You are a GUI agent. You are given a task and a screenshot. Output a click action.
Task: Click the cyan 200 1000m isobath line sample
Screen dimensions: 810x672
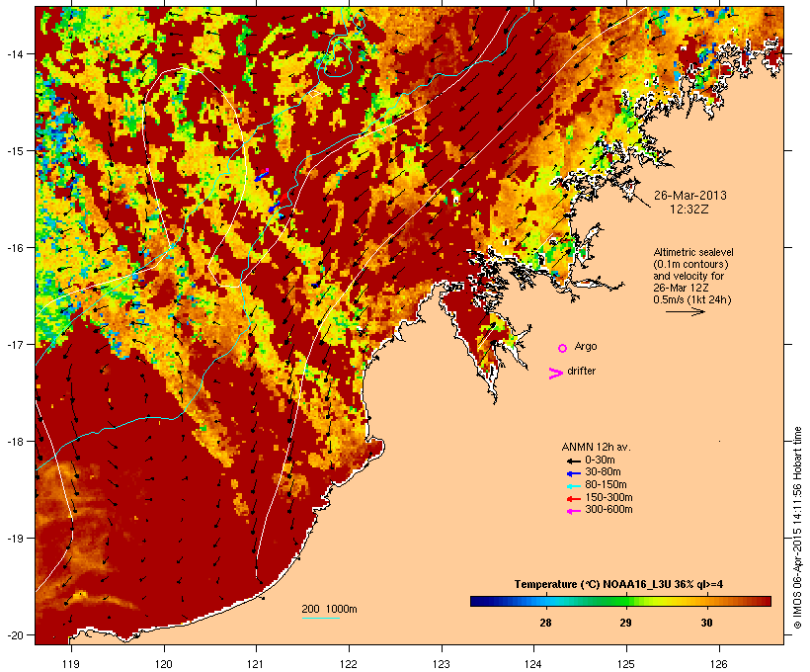321,619
